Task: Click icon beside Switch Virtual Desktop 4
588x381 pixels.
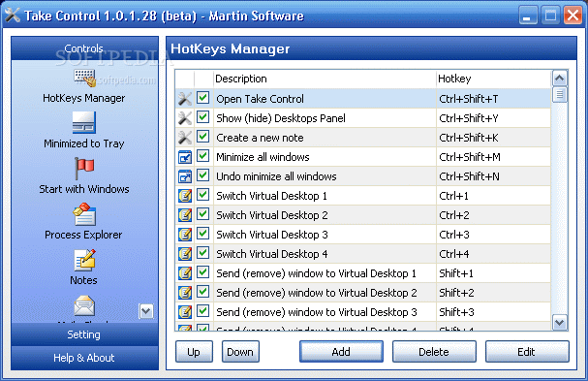Action: coord(185,254)
